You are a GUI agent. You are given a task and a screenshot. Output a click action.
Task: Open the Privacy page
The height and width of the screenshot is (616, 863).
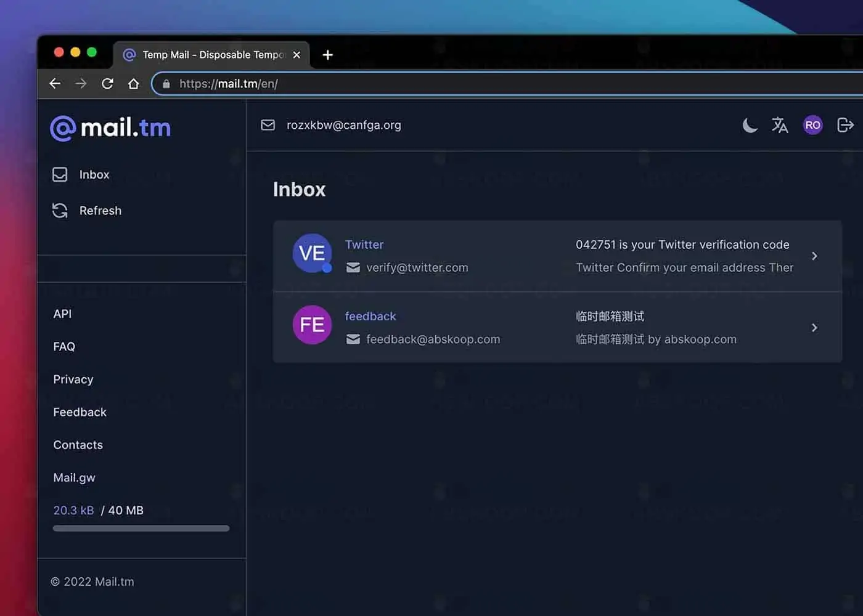[x=73, y=379]
